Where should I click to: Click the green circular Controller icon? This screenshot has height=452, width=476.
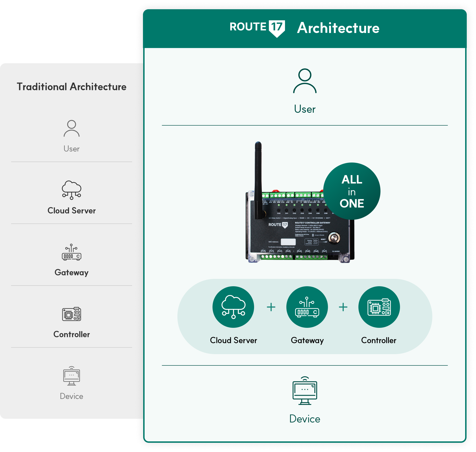(379, 307)
